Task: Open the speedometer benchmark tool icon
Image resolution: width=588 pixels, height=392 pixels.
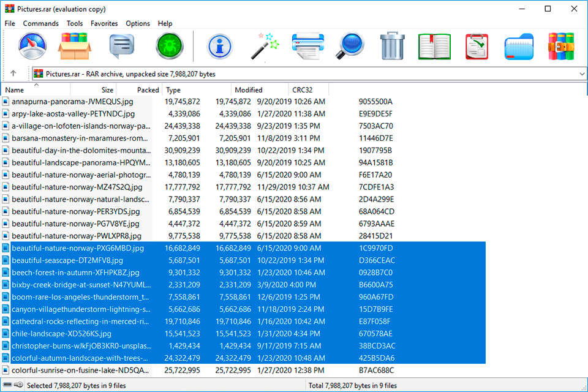Action: coord(32,46)
